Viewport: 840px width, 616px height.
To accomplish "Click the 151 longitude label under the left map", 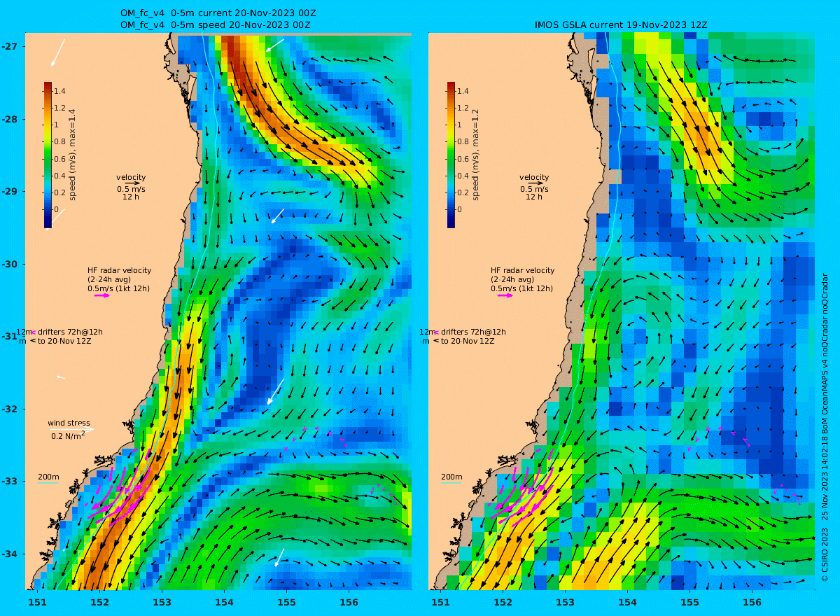I will [37, 601].
